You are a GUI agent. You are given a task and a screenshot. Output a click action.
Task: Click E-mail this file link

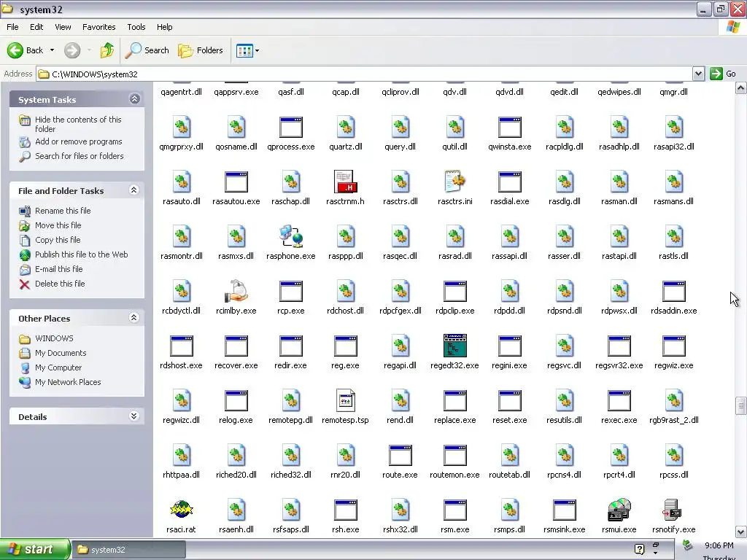click(58, 268)
